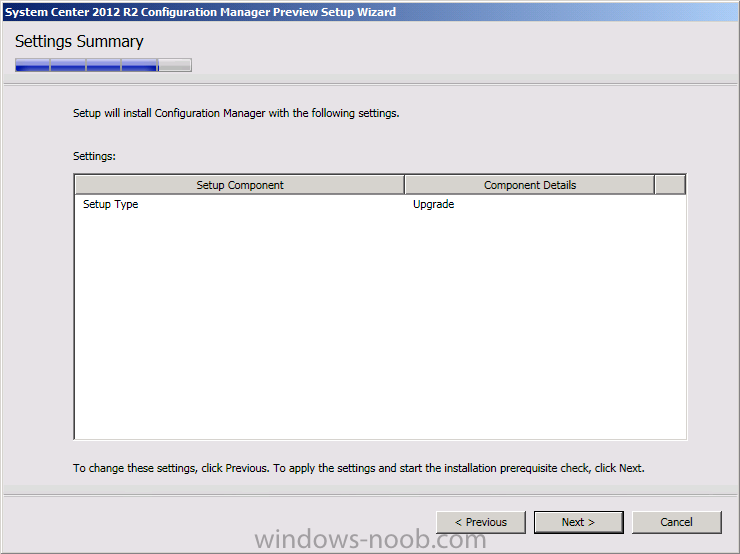Select the Setup Type row cell

click(110, 204)
